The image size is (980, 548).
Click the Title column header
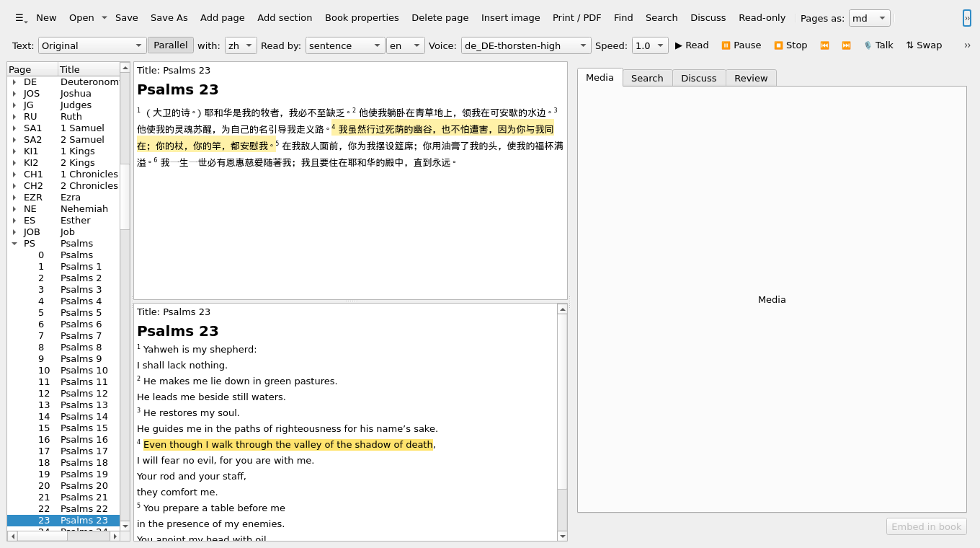click(x=89, y=69)
